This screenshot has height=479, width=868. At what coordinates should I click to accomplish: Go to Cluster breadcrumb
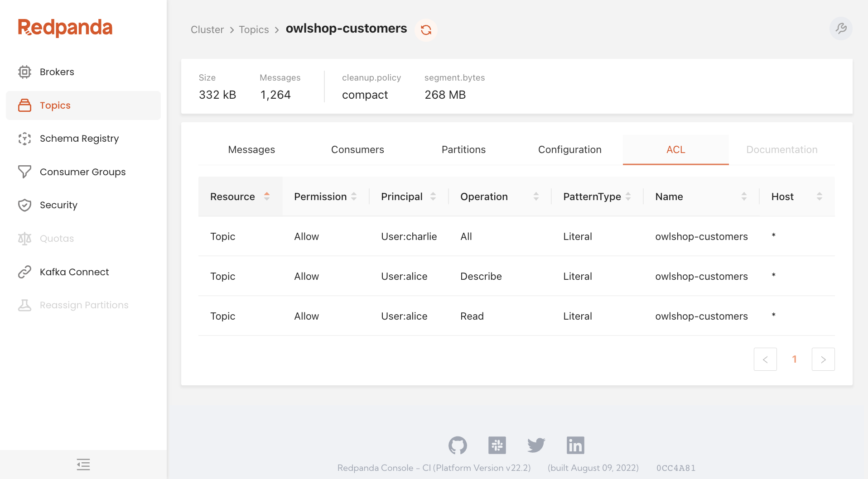pos(207,30)
